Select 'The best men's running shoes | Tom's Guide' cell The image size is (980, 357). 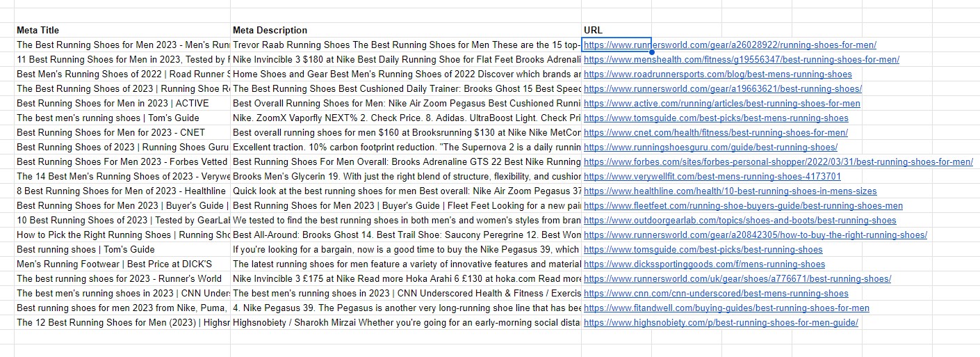[x=123, y=118]
